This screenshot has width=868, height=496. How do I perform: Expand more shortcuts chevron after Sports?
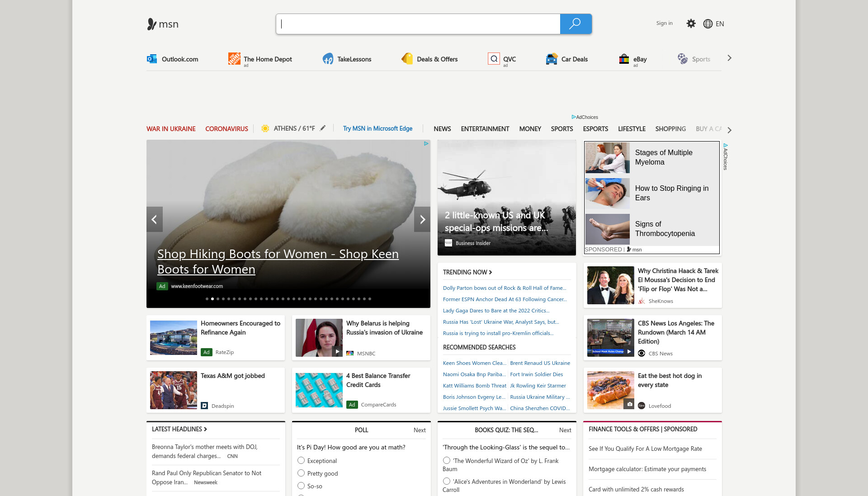coord(729,58)
